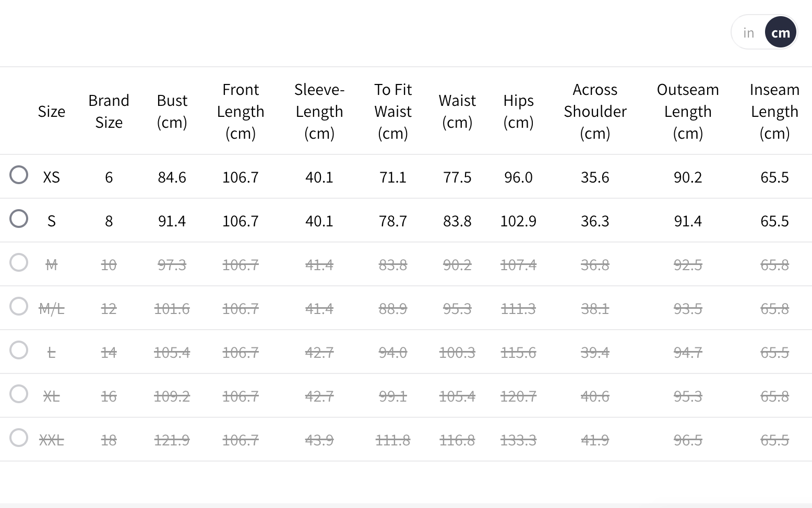Click the Size column header
The height and width of the screenshot is (508, 812).
51,112
